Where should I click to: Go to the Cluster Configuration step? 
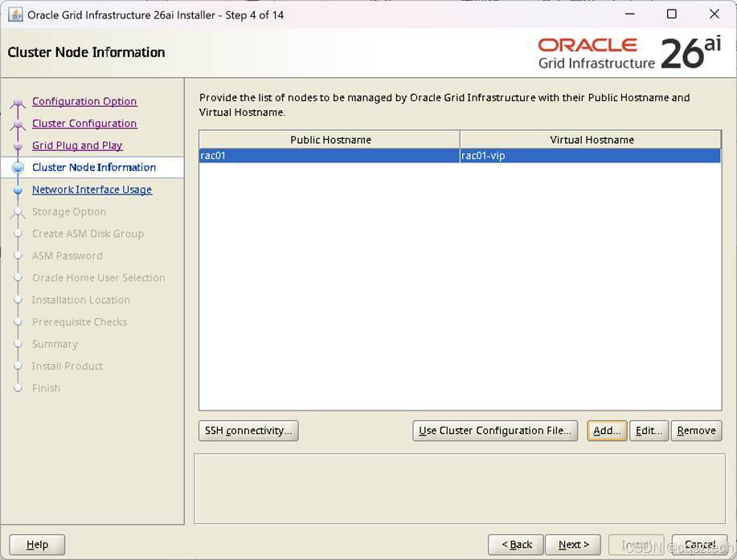(x=84, y=124)
